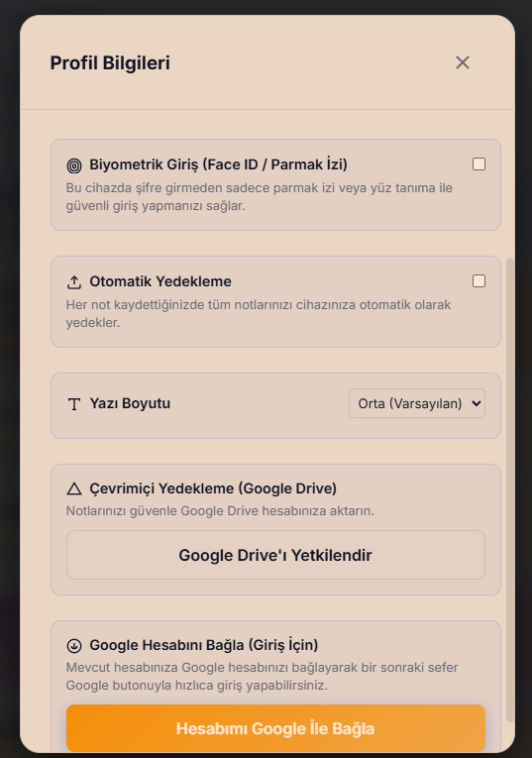Click the orange Hesabımı Google İle Bağla button

275,728
